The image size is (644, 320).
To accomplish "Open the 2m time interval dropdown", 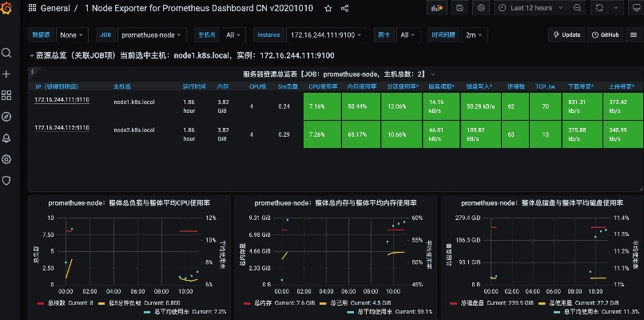I will (x=475, y=35).
